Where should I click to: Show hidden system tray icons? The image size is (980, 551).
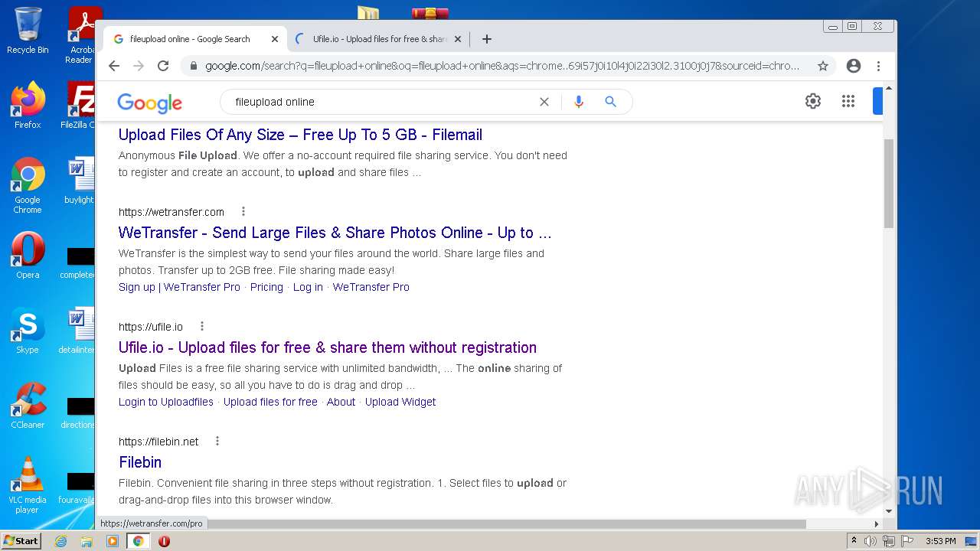[854, 541]
